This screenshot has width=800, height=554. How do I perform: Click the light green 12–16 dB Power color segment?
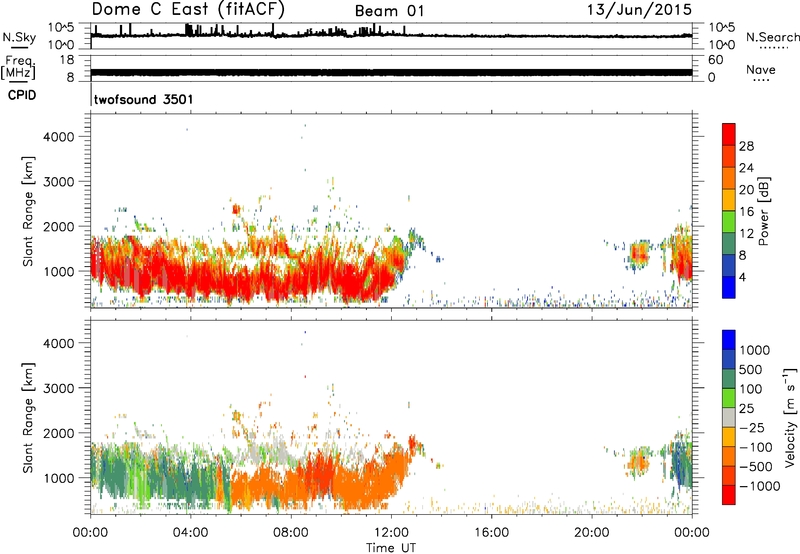[729, 222]
